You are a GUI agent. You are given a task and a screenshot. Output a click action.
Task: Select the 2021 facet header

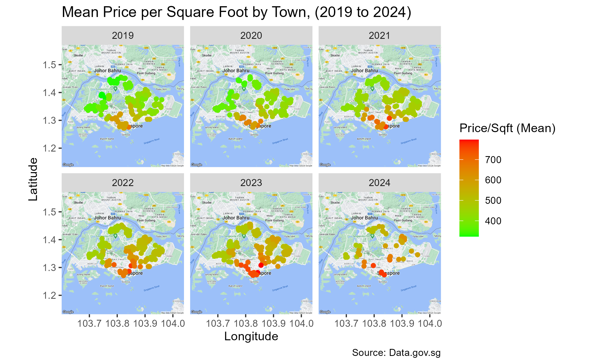pos(380,36)
